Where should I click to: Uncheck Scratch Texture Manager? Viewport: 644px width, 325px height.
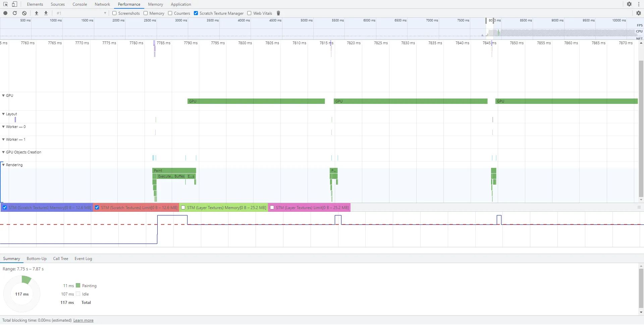196,13
